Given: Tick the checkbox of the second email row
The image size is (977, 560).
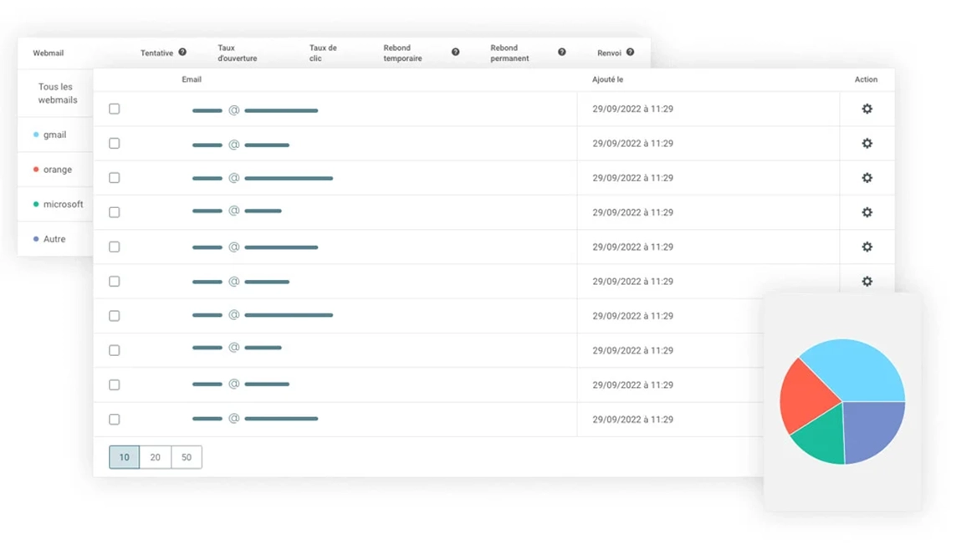Looking at the screenshot, I should coord(114,143).
